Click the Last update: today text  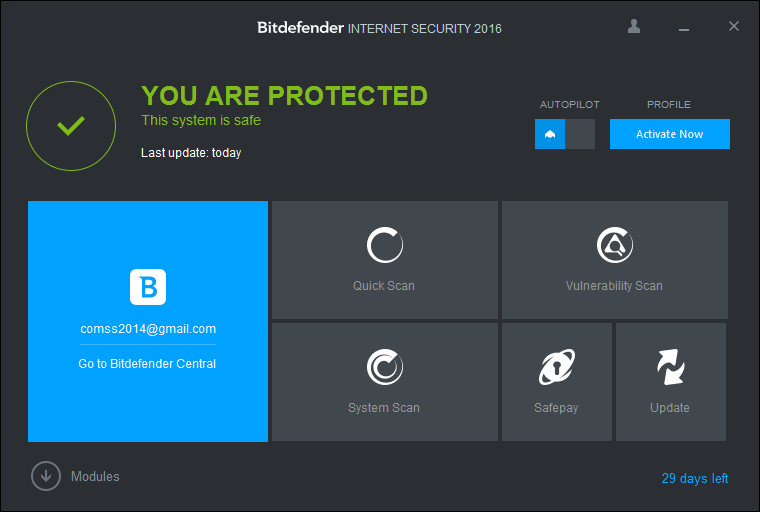point(191,153)
